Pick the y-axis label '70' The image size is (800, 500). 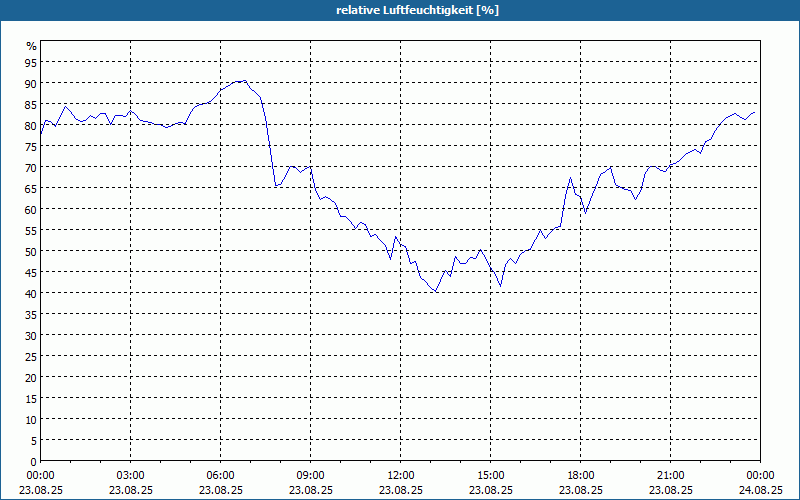31,167
